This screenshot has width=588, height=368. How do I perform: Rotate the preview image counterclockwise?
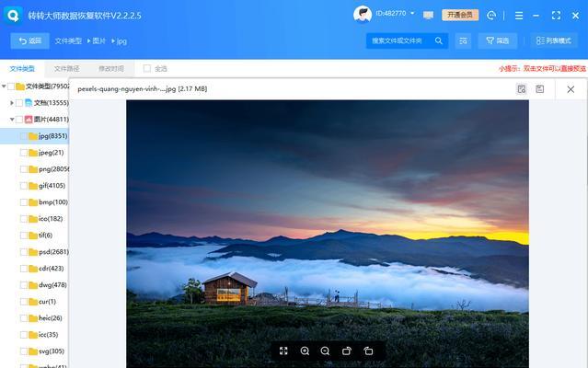click(x=368, y=351)
